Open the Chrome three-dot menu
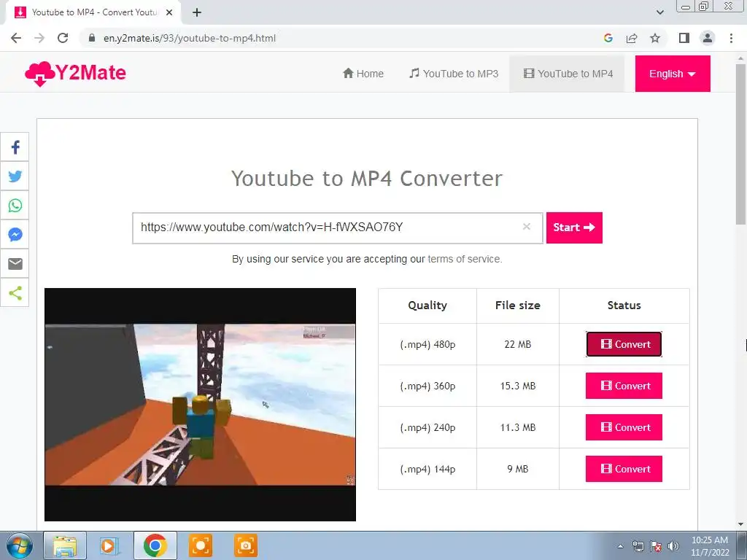This screenshot has height=560, width=747. point(731,38)
